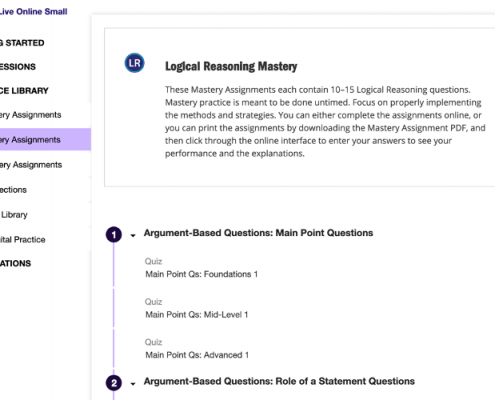Open the third Assignments sidebar item

(31, 165)
